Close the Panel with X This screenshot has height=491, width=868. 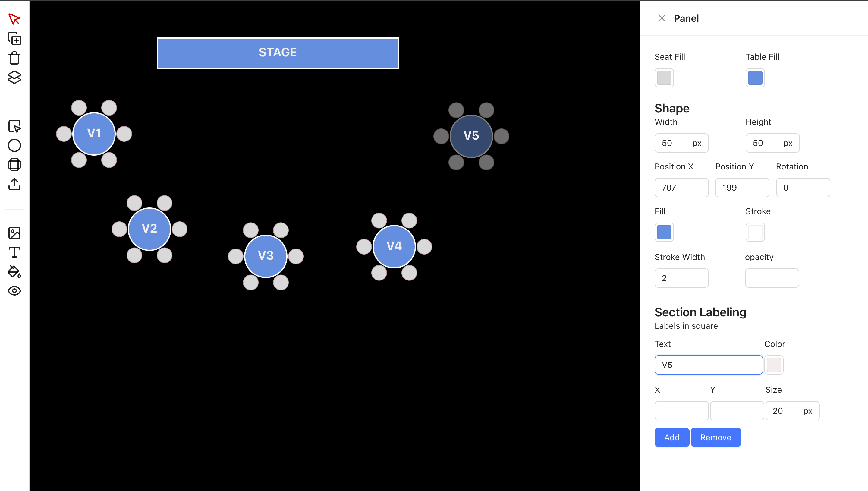pos(662,18)
